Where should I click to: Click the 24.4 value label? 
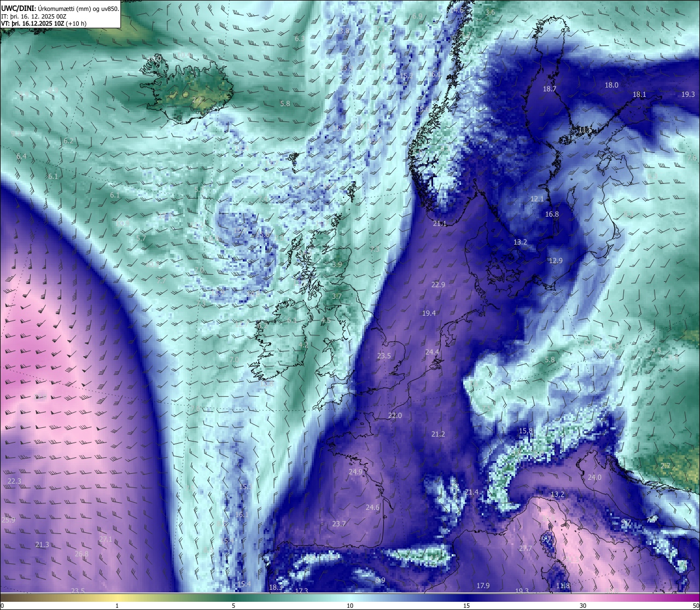[432, 351]
